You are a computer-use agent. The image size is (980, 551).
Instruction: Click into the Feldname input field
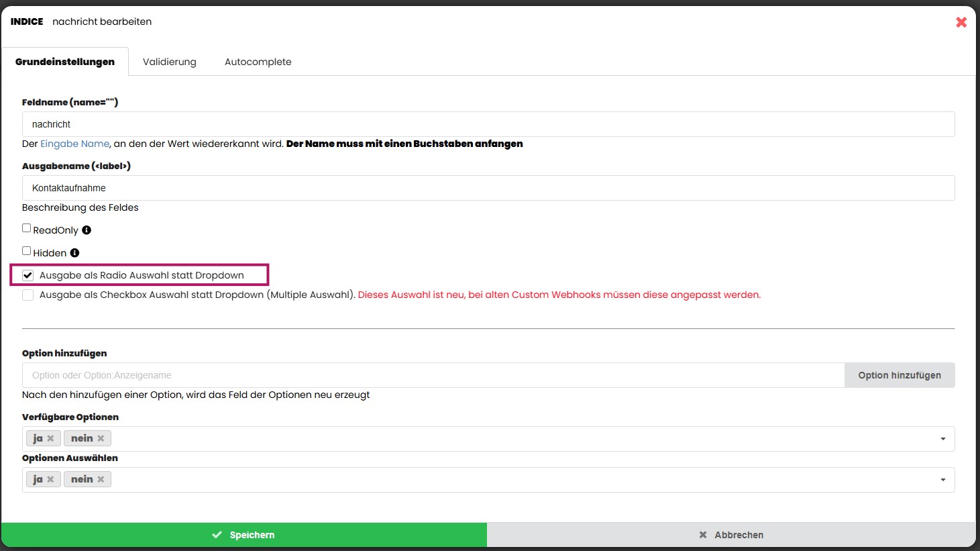(488, 124)
